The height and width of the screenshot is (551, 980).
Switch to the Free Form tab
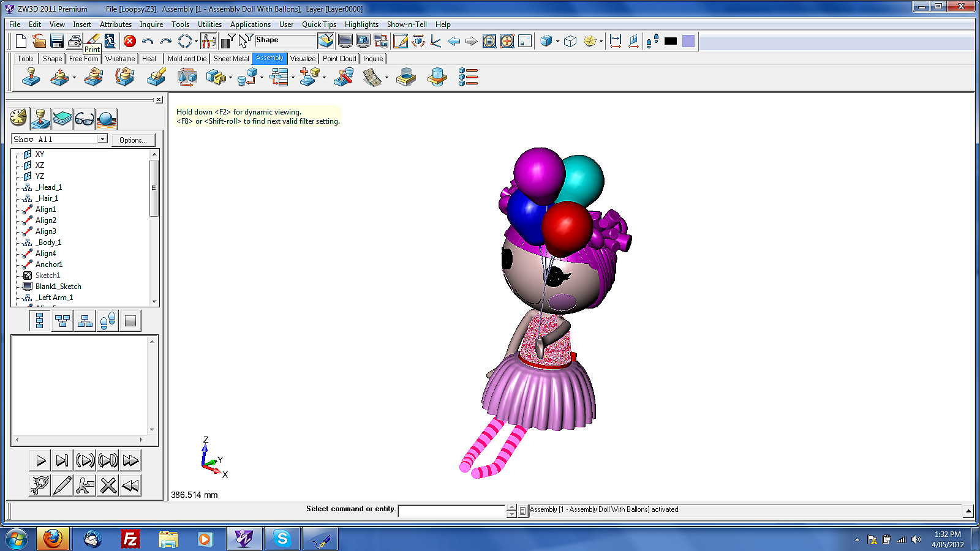(x=84, y=59)
